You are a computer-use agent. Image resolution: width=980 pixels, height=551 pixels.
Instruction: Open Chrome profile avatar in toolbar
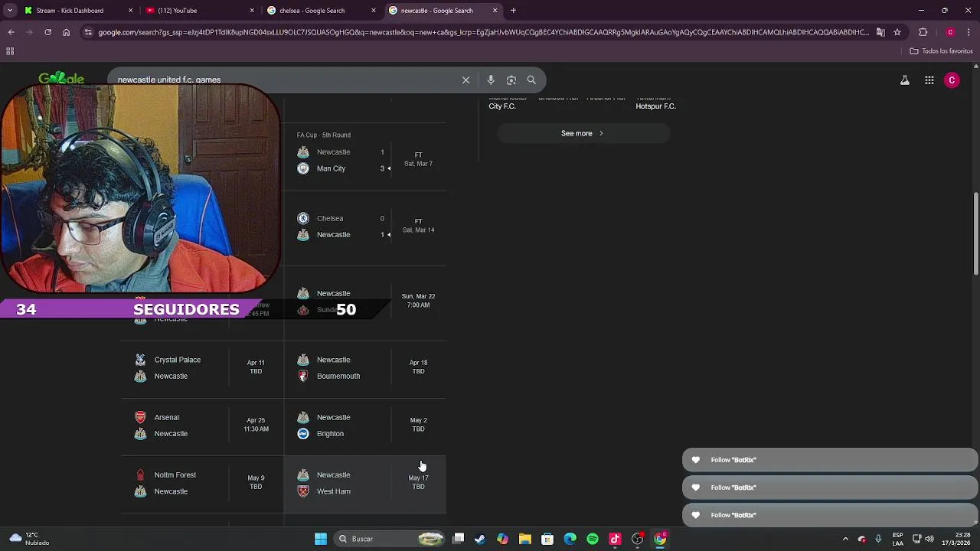point(950,32)
